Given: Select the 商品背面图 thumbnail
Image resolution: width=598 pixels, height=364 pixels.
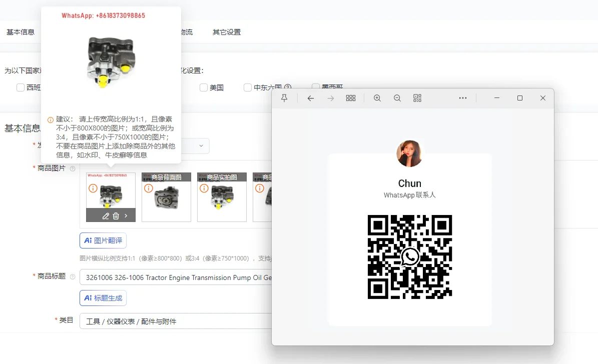Looking at the screenshot, I should coord(166,197).
